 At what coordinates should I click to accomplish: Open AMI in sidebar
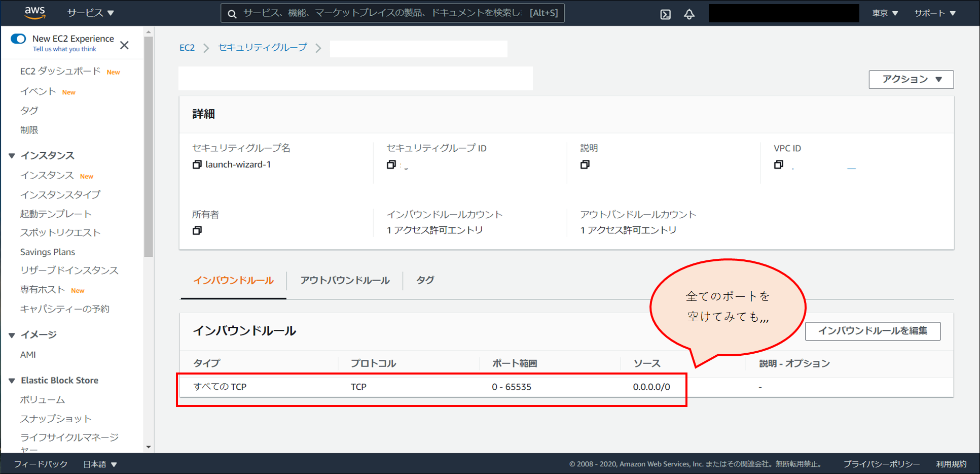(x=28, y=355)
